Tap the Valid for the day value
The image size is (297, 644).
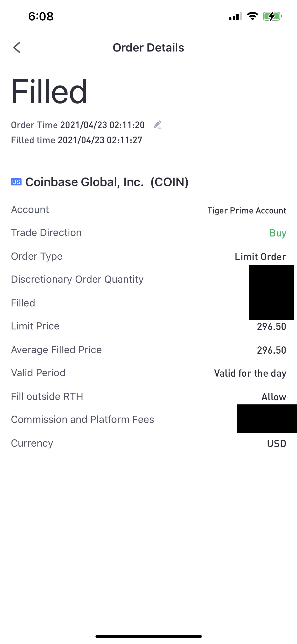(x=250, y=374)
